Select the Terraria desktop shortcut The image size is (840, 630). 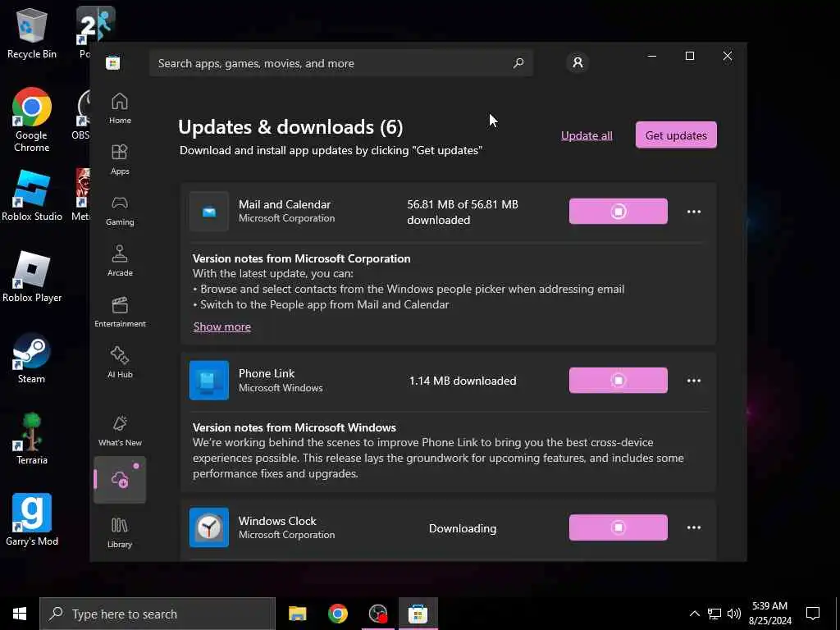pyautogui.click(x=32, y=440)
